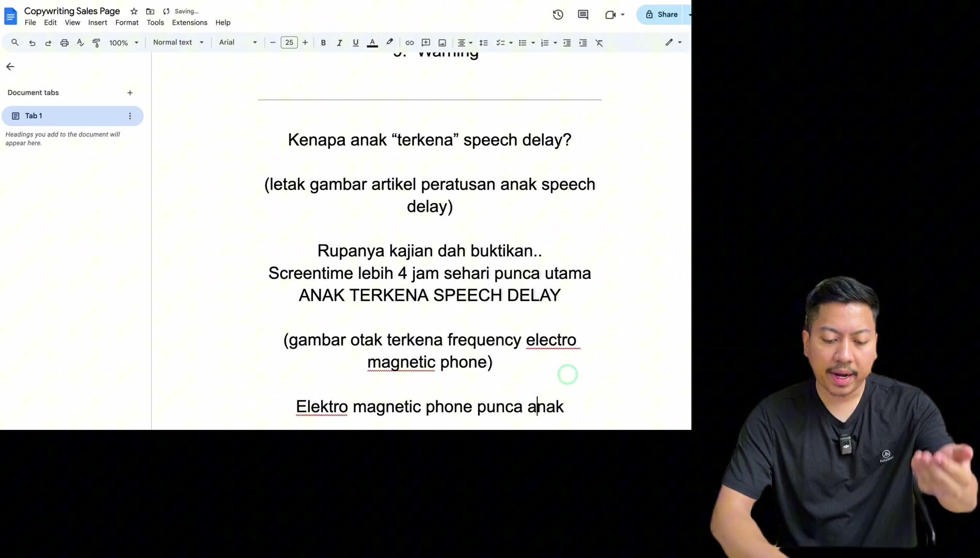
Task: Open the Arial font dropdown
Action: (x=238, y=42)
